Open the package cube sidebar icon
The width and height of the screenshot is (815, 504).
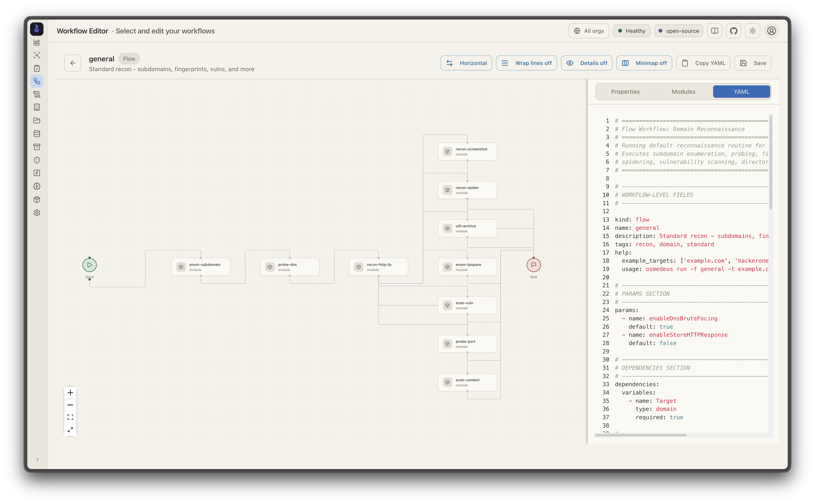point(37,199)
